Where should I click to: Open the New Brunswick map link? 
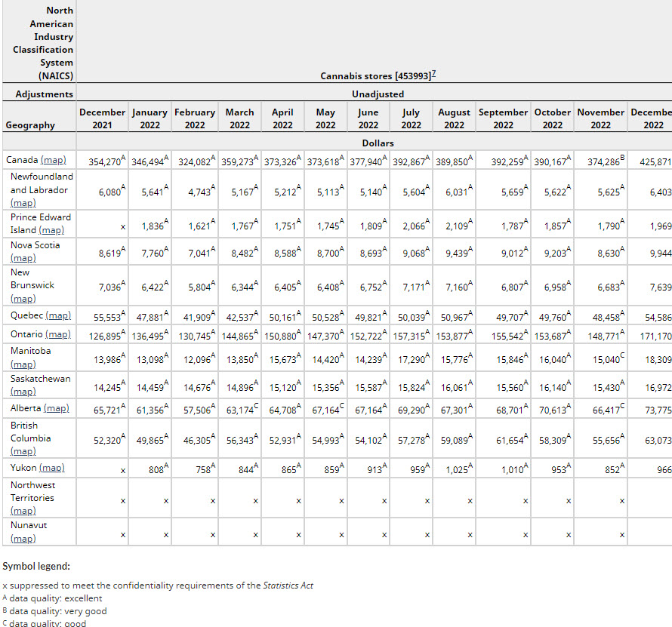(x=23, y=299)
